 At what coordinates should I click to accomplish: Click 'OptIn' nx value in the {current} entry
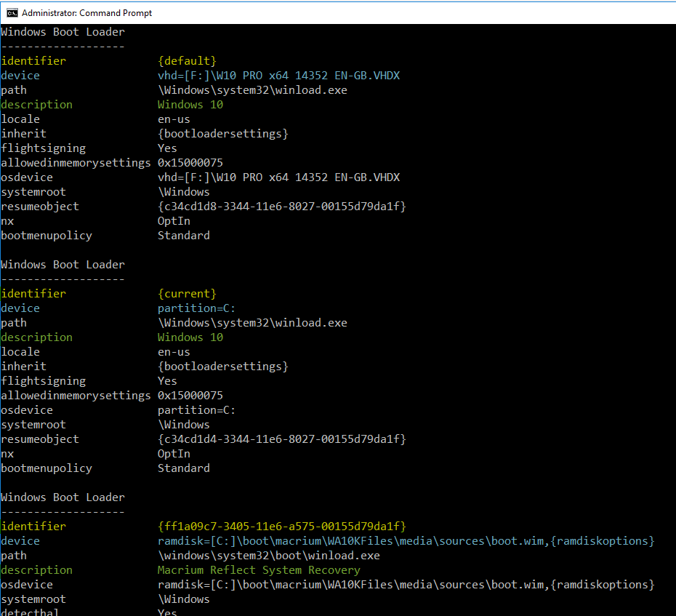[174, 454]
